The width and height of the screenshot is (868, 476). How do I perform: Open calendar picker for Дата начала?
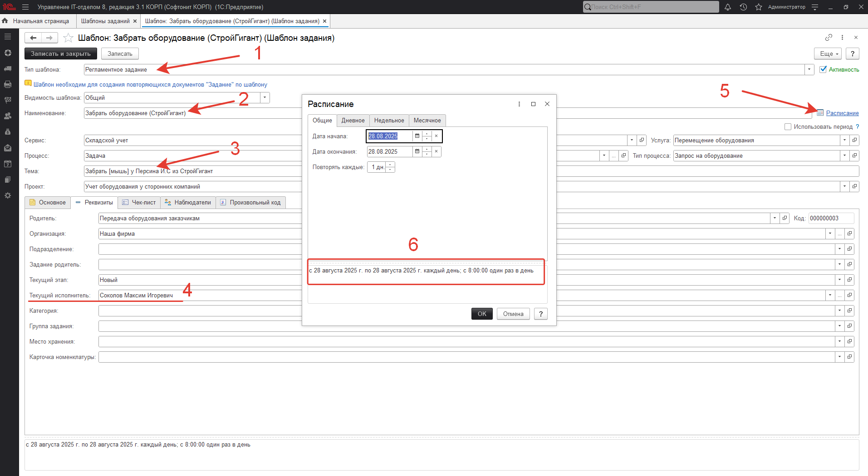(x=417, y=136)
